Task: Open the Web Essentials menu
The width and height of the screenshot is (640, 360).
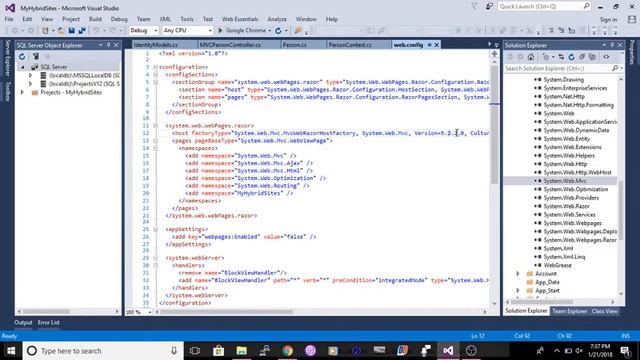Action: click(x=240, y=19)
